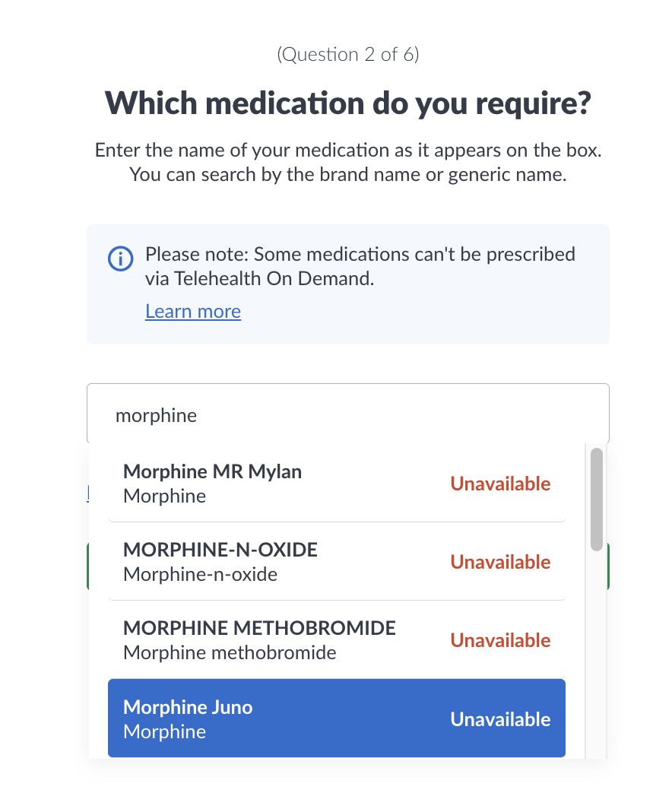Screen dimensions: 672x812
Task: Click "Unavailable" next to MORPHINE-N-OXIDE
Action: click(500, 562)
